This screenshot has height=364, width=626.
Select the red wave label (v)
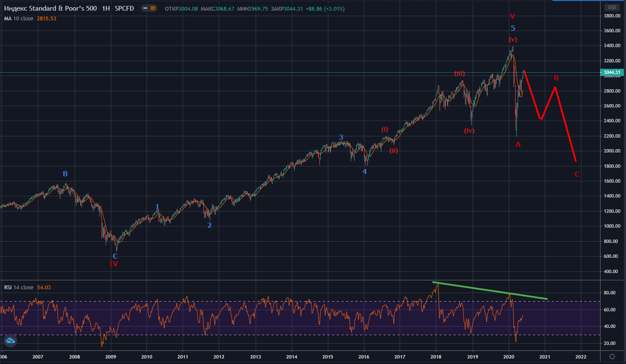[x=513, y=40]
